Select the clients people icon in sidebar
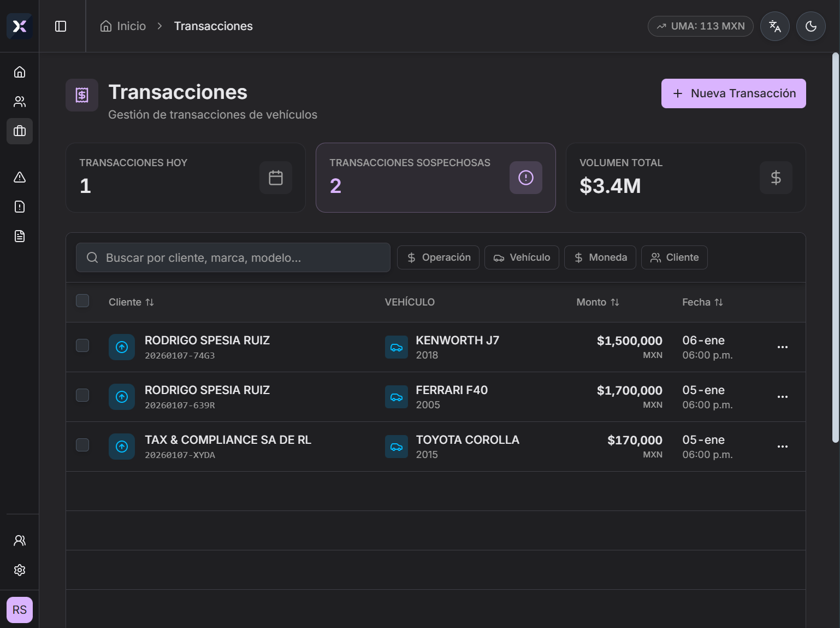Viewport: 840px width, 628px height. click(x=19, y=101)
